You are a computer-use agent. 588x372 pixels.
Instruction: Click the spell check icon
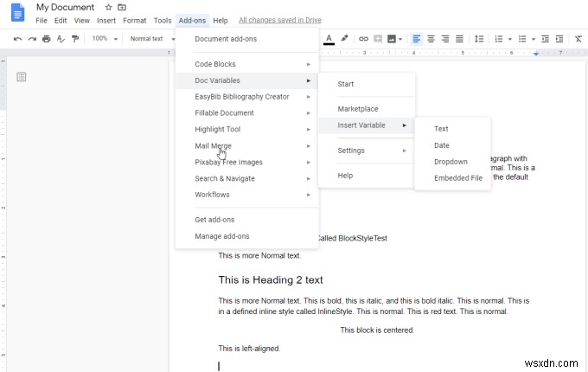coord(61,39)
